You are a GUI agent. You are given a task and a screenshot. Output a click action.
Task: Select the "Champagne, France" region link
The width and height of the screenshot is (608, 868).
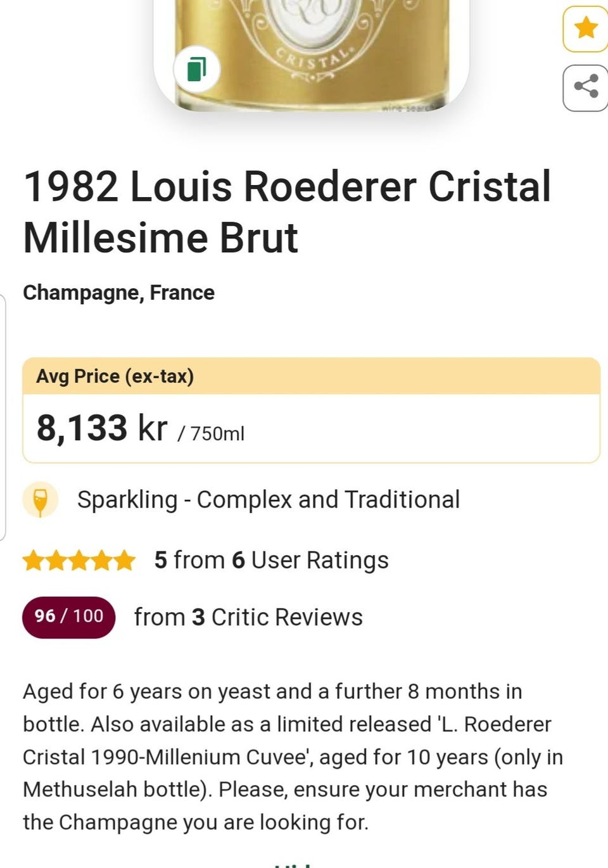[118, 293]
